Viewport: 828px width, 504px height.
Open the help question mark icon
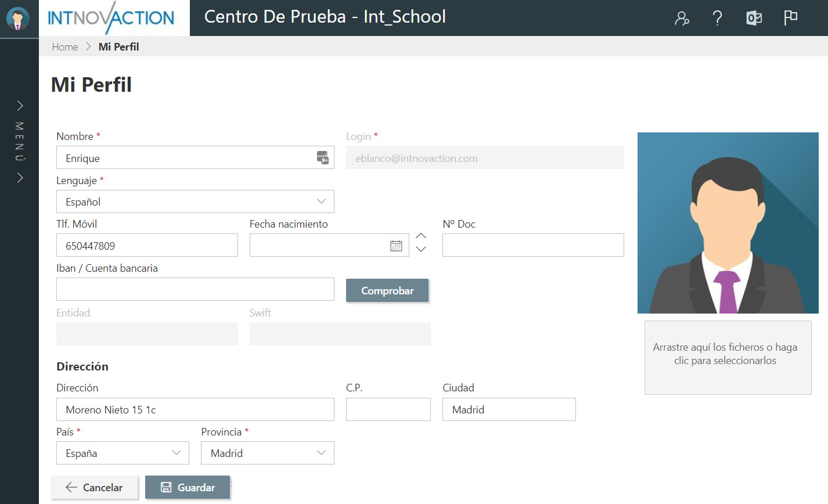tap(718, 19)
